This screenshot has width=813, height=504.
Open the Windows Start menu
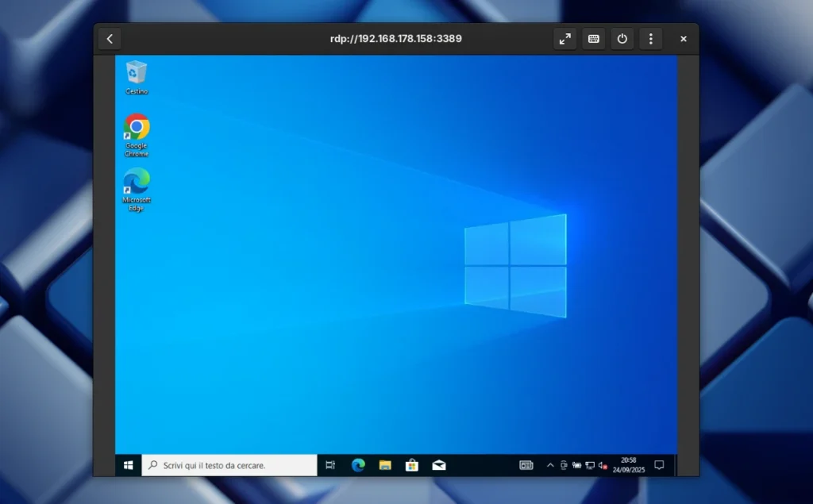[x=128, y=465]
